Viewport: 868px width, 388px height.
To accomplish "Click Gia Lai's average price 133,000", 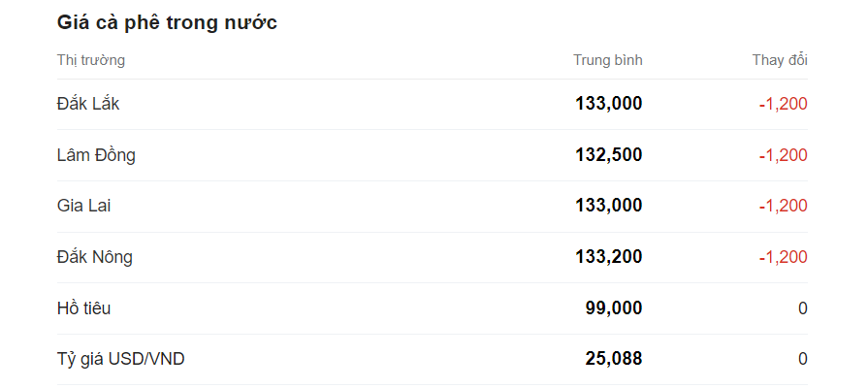I will point(608,206).
